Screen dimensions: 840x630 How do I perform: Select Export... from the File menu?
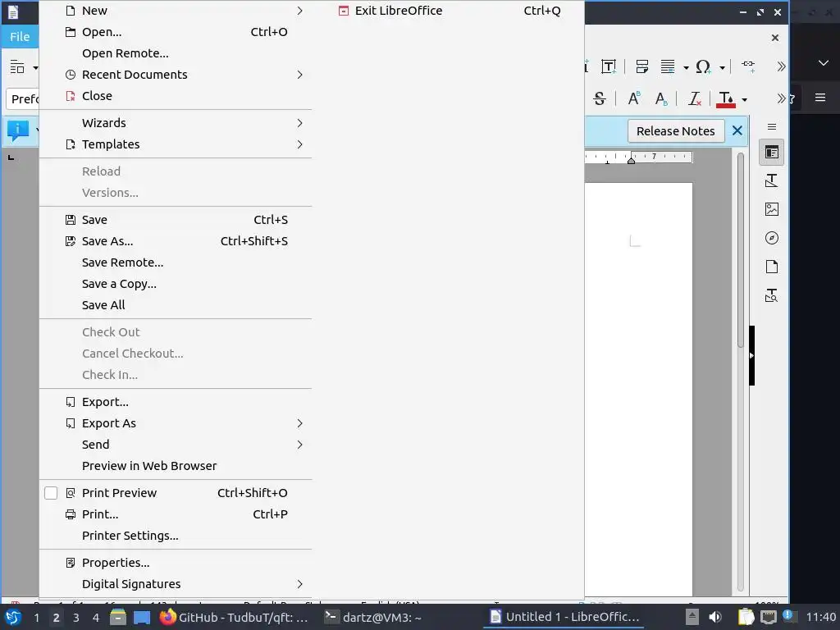[x=176, y=402]
